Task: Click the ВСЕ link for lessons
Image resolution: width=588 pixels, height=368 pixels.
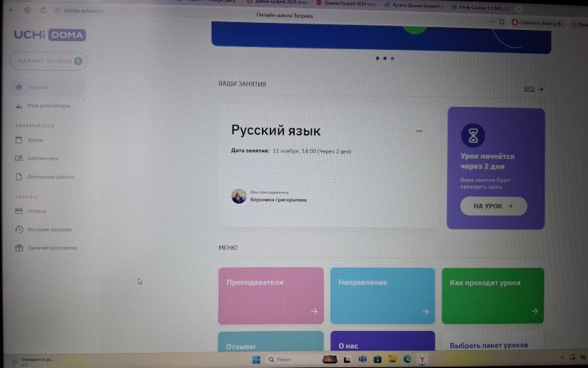Action: tap(533, 89)
